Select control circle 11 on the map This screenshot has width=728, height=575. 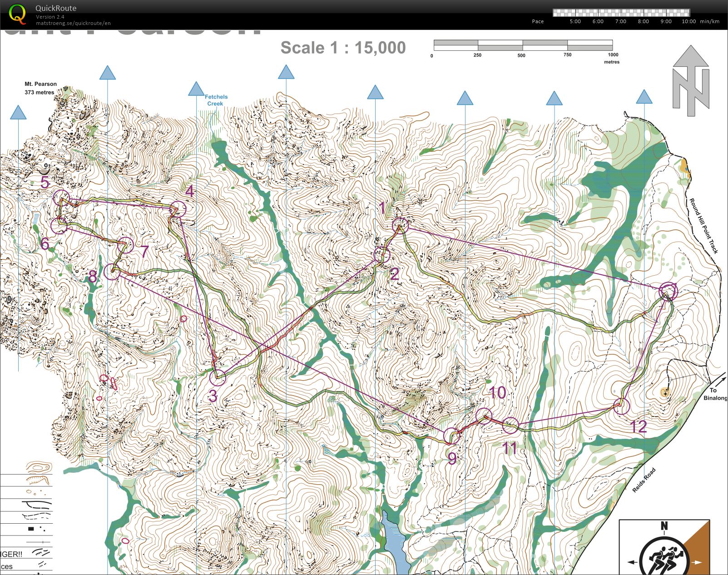tap(510, 425)
